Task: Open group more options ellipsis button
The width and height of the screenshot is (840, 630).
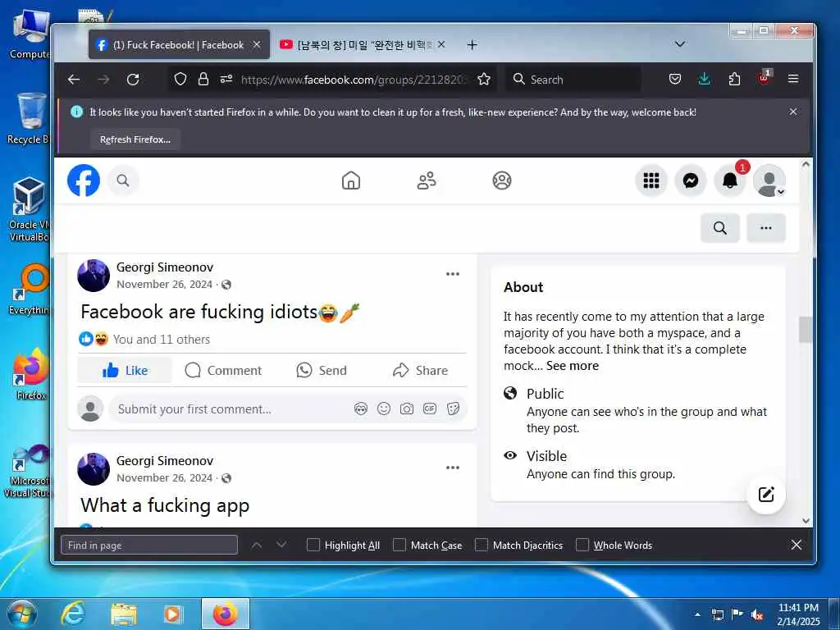Action: [766, 228]
